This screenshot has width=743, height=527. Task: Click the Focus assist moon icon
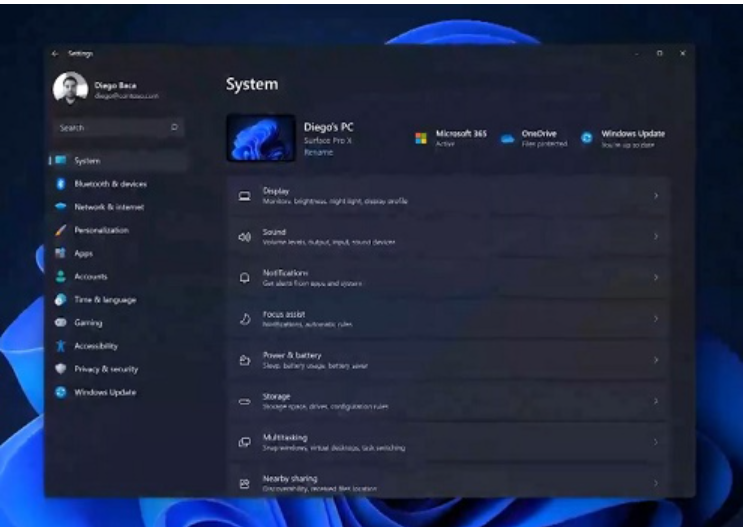pyautogui.click(x=245, y=319)
